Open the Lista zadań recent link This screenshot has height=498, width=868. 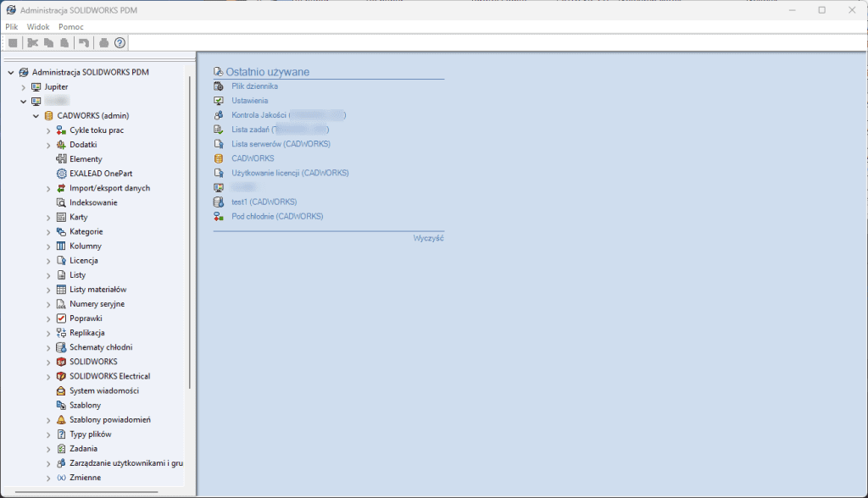[280, 130]
